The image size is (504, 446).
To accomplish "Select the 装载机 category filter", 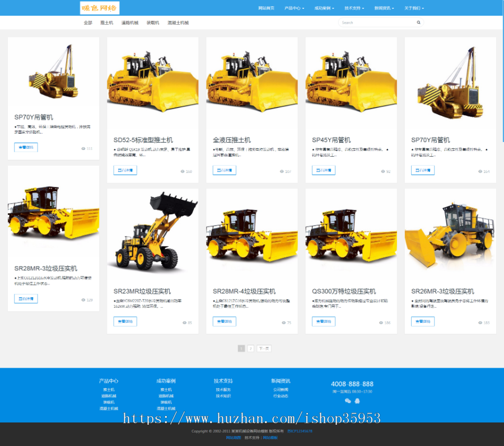I will point(153,23).
